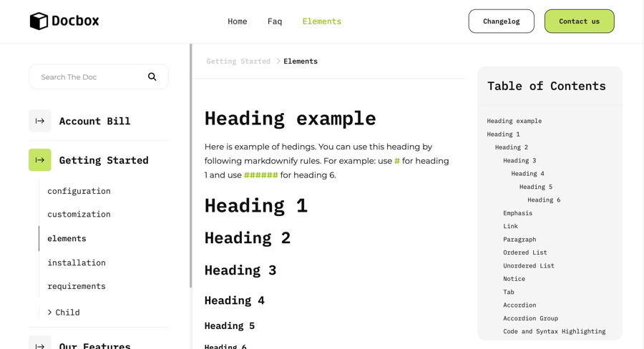Open the configuration sidebar page
Viewport: 644px width, 349px height.
79,191
